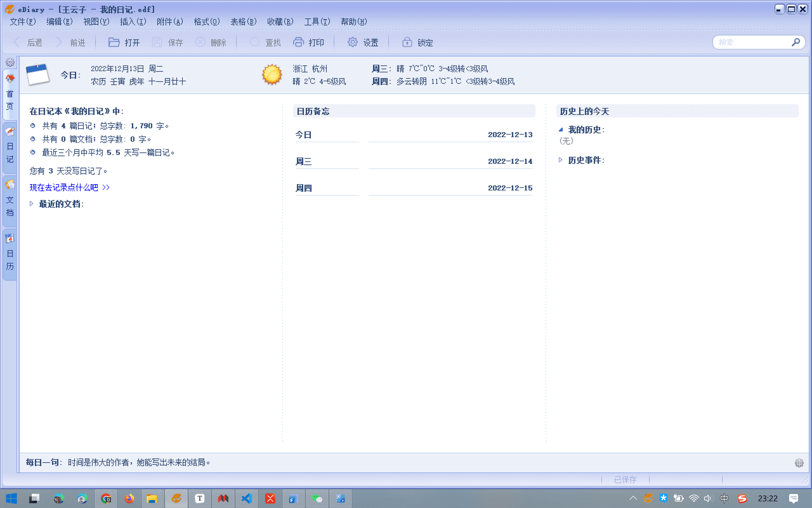Click the volume tray icon
The image size is (812, 508).
[708, 498]
